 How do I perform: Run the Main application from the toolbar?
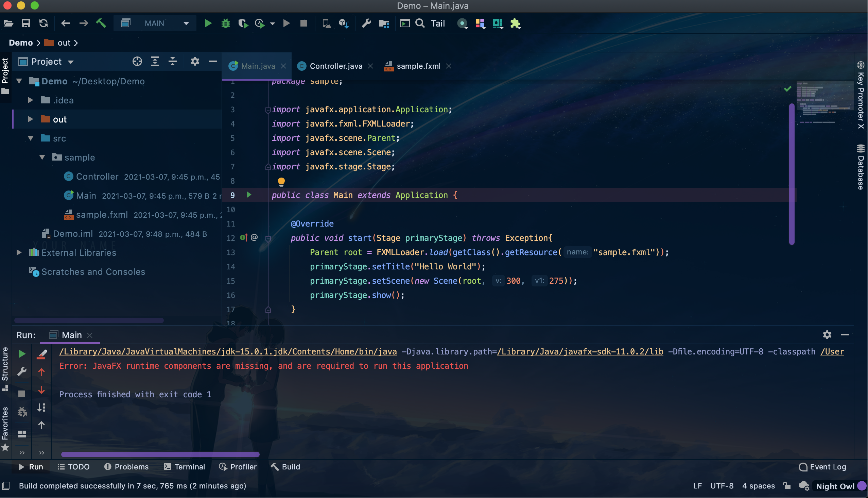tap(208, 23)
